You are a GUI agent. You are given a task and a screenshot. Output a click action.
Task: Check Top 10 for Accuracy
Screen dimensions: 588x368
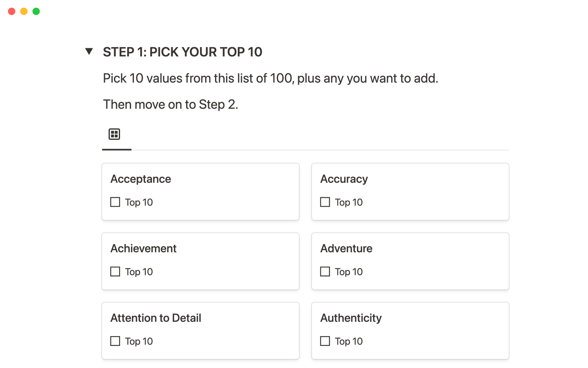(x=325, y=202)
